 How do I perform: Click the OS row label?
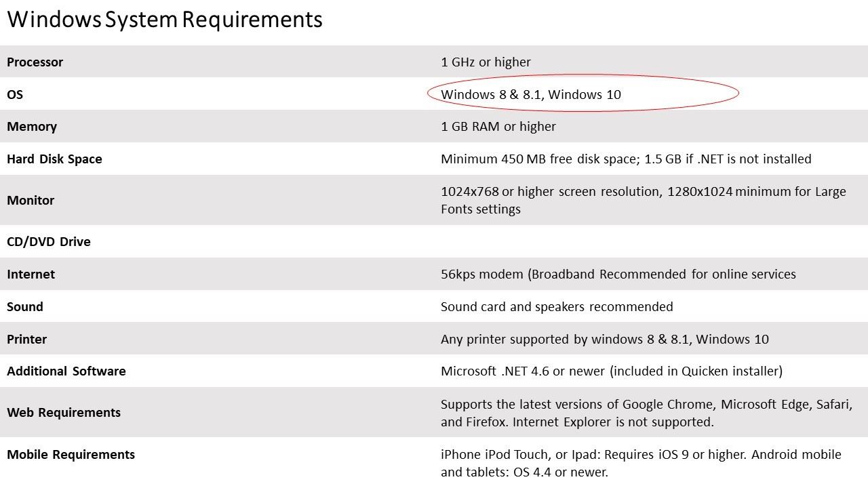[x=15, y=95]
